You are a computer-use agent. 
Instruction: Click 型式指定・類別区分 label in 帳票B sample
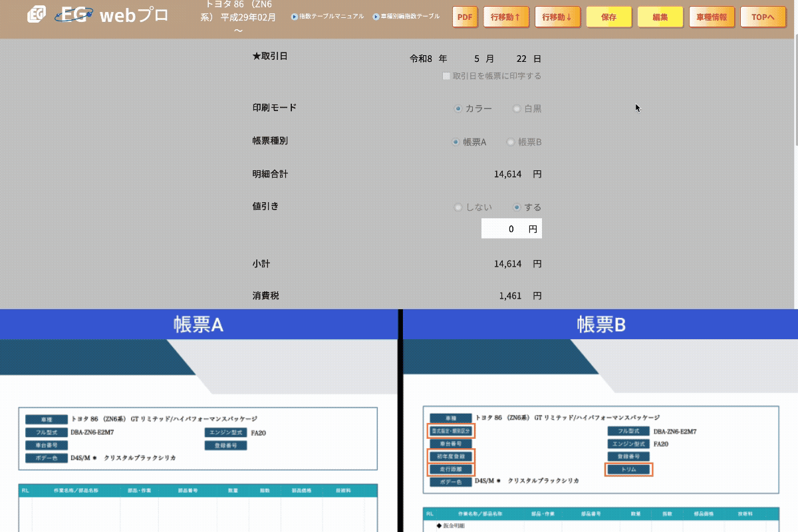pyautogui.click(x=451, y=431)
